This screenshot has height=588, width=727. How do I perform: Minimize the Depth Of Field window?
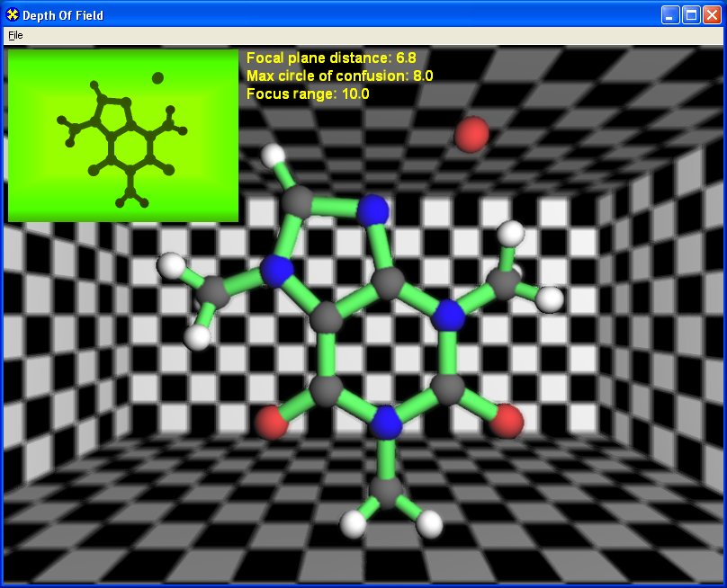point(670,15)
